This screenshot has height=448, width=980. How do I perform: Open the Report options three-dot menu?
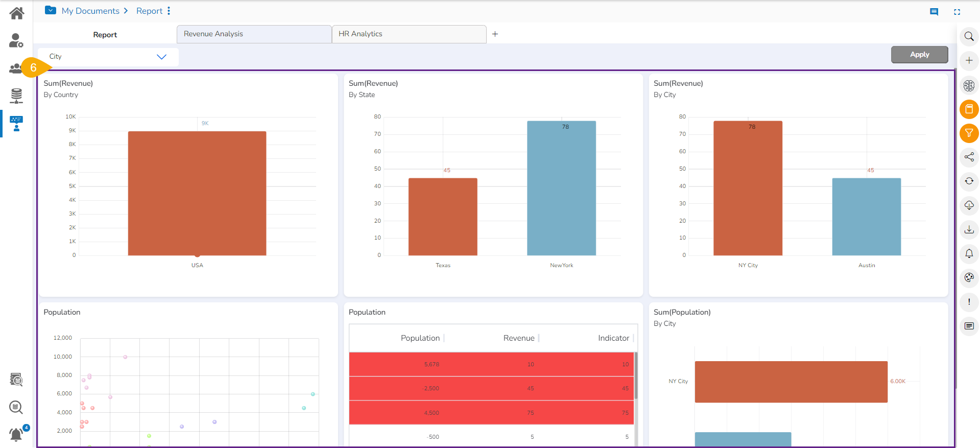point(169,11)
